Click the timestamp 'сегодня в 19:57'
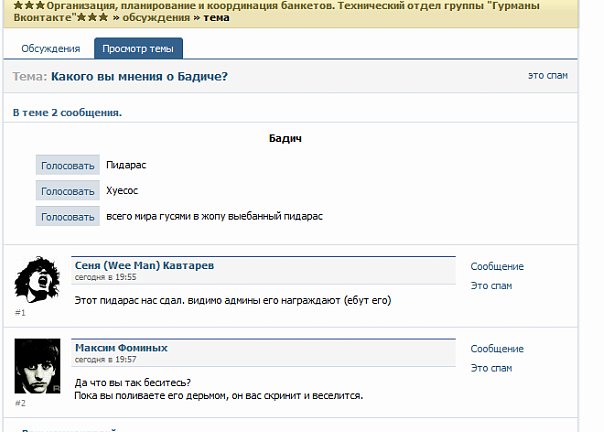Image resolution: width=604 pixels, height=432 pixels. [x=106, y=360]
